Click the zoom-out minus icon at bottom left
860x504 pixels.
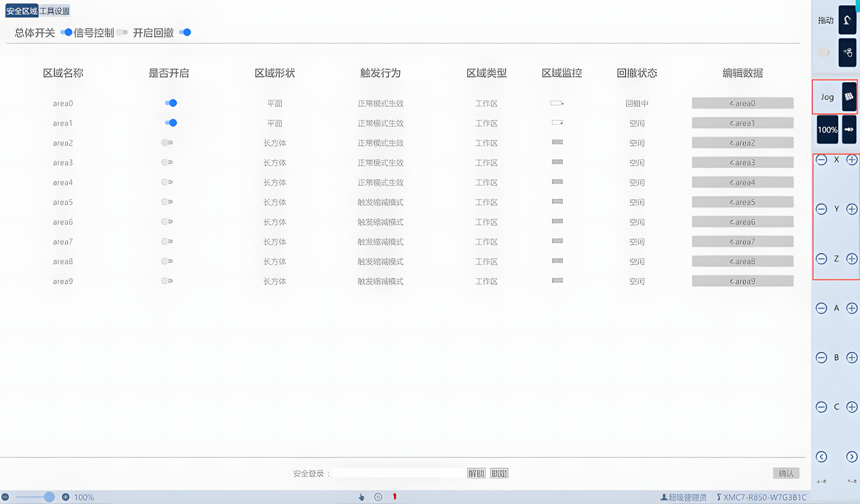click(x=5, y=497)
